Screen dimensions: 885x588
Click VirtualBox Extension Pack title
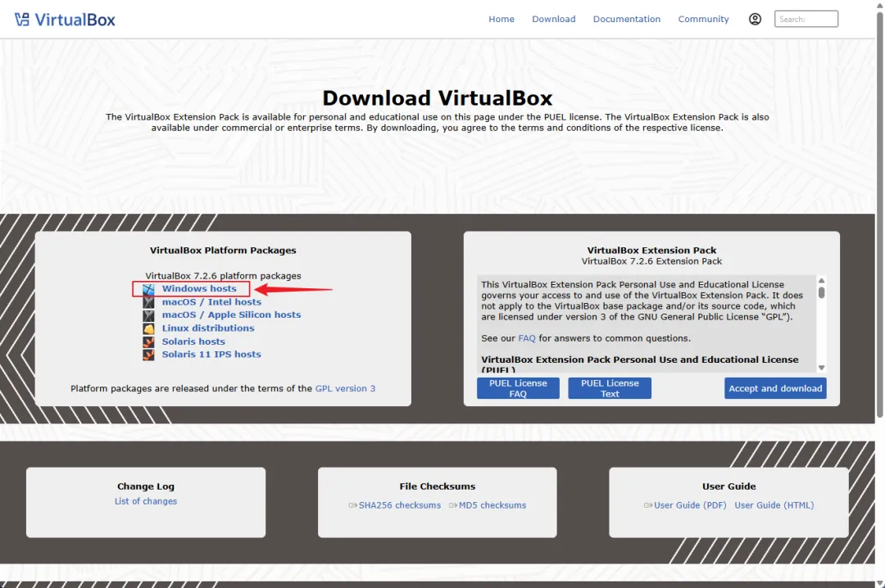pyautogui.click(x=651, y=250)
